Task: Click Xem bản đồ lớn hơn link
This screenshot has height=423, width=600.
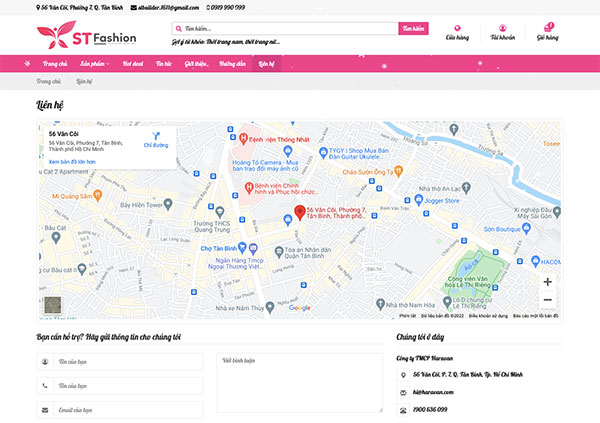Action: coord(72,162)
